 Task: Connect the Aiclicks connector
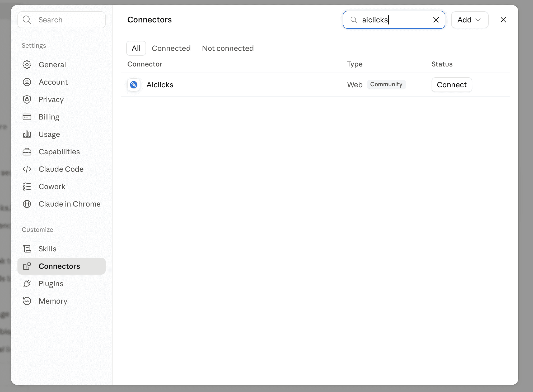pos(452,85)
